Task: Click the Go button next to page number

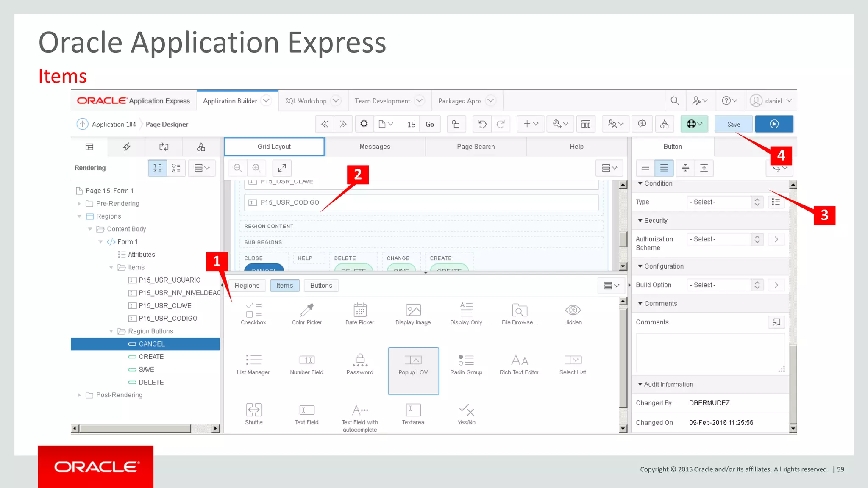Action: click(430, 124)
